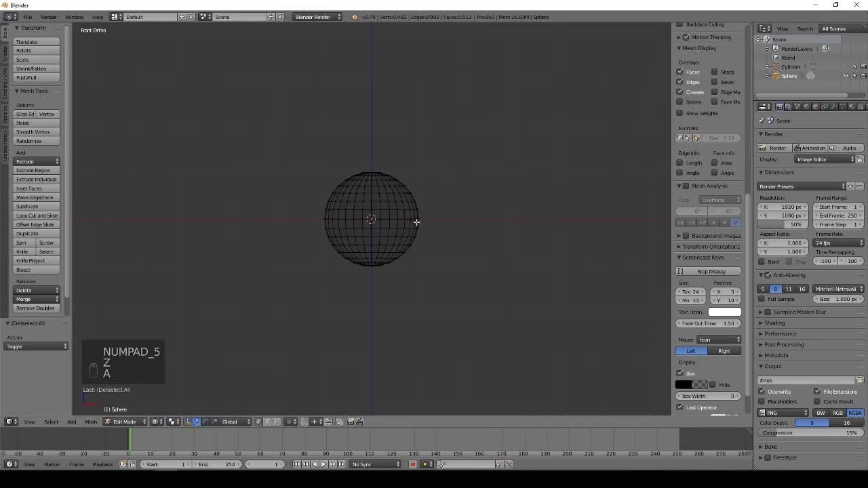Select the rotate manipulator icon
Screen dimensions: 868x488
click(x=205, y=422)
